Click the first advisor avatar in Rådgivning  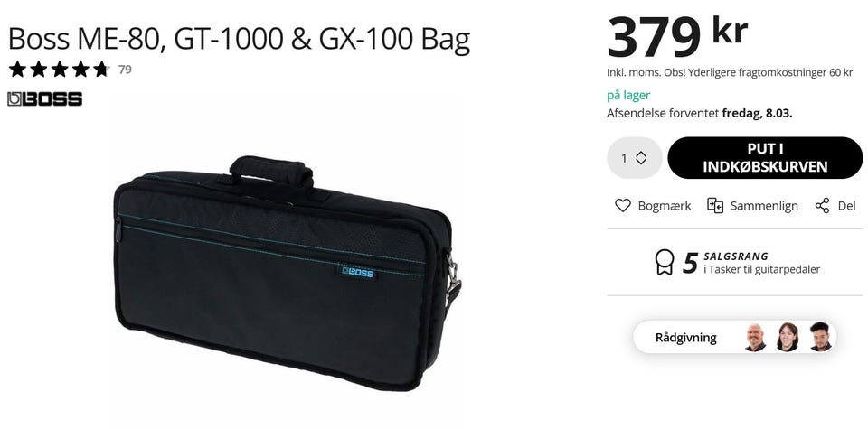click(755, 337)
